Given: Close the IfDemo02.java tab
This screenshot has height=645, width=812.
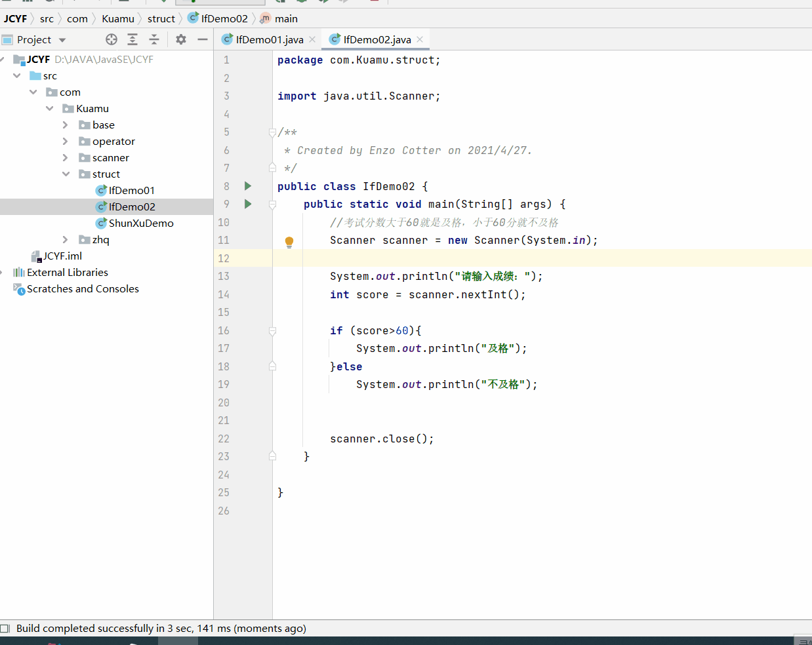Looking at the screenshot, I should pos(420,39).
